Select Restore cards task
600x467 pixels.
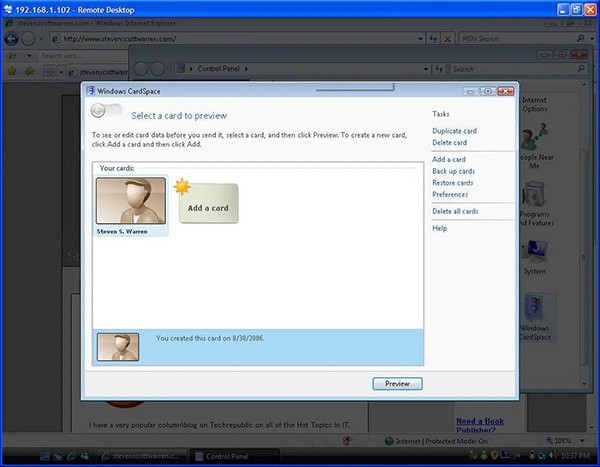(453, 183)
